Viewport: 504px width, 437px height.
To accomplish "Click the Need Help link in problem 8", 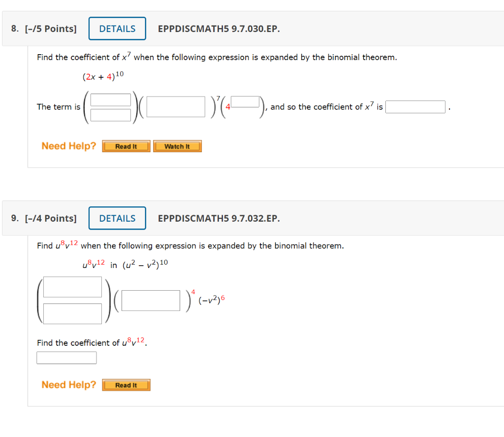I will tap(68, 146).
